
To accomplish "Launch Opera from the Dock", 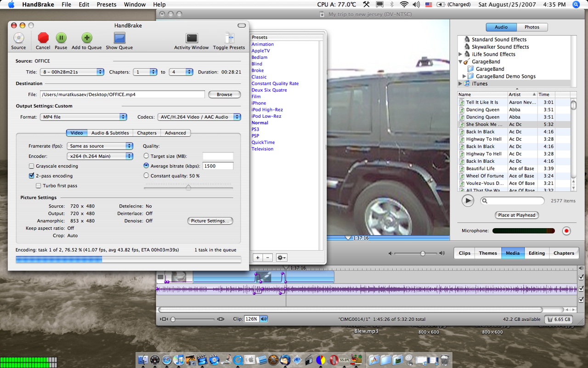I will tap(333, 360).
